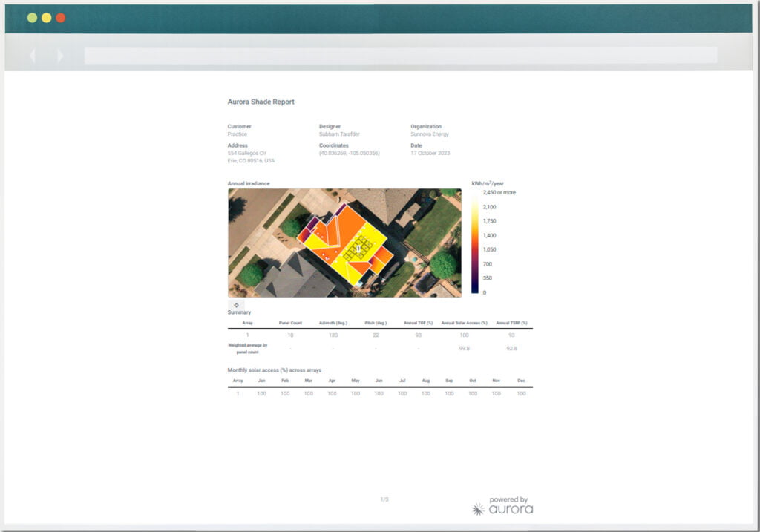Screen dimensions: 760x532
Task: Click legend label '350'
Action: tap(488, 278)
